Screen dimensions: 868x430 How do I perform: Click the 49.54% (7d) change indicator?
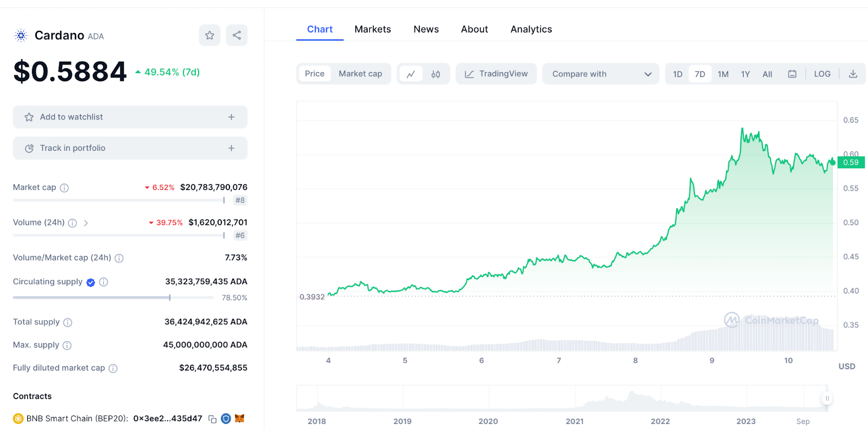click(167, 72)
